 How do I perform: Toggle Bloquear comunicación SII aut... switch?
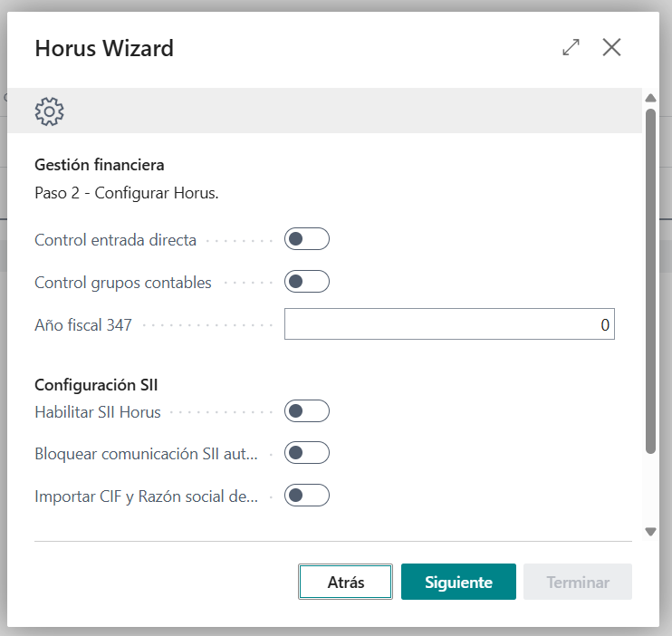pos(307,452)
